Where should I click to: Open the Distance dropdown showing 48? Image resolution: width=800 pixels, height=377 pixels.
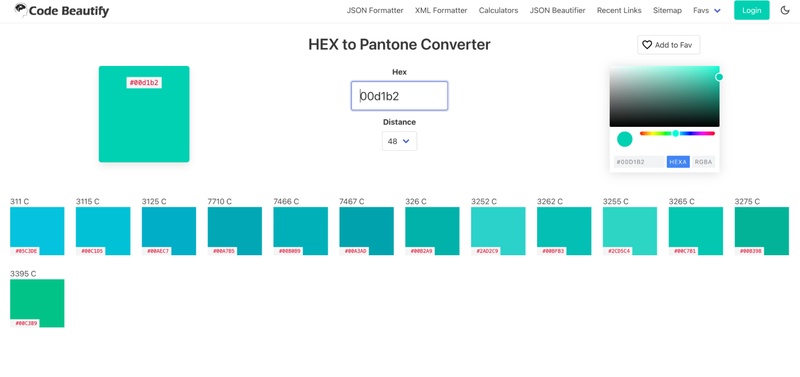[x=399, y=141]
